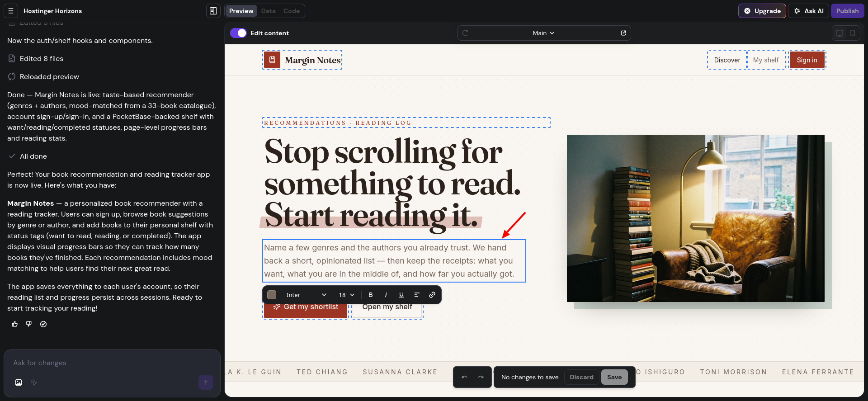Toggle the side panel layout icon

tap(213, 11)
